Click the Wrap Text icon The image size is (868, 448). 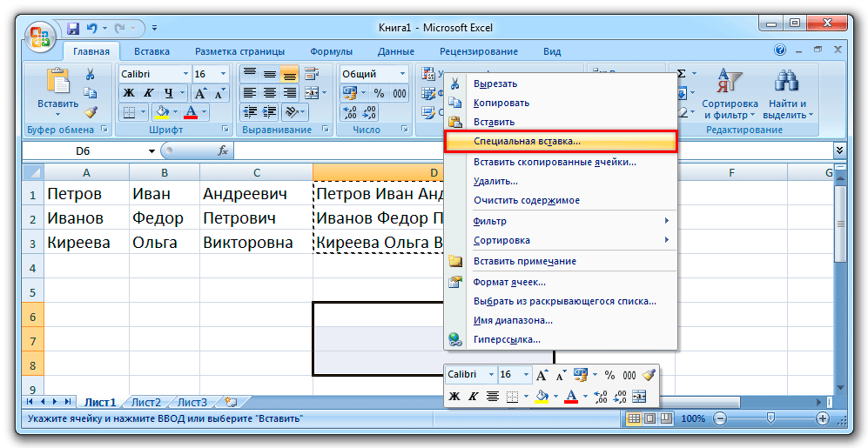[x=313, y=74]
